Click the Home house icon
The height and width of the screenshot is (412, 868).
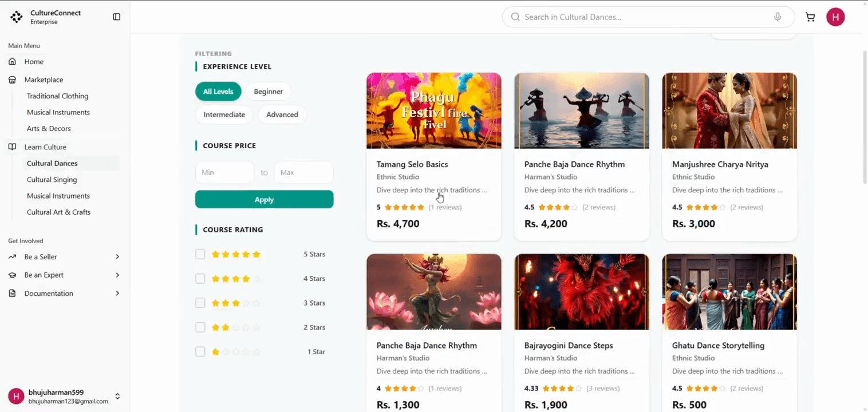pos(12,62)
